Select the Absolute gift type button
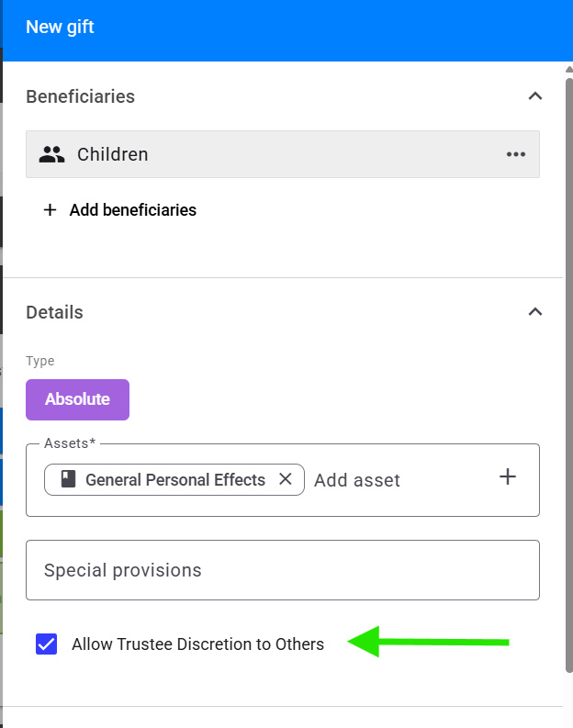Viewport: 573px width, 728px height. click(77, 399)
